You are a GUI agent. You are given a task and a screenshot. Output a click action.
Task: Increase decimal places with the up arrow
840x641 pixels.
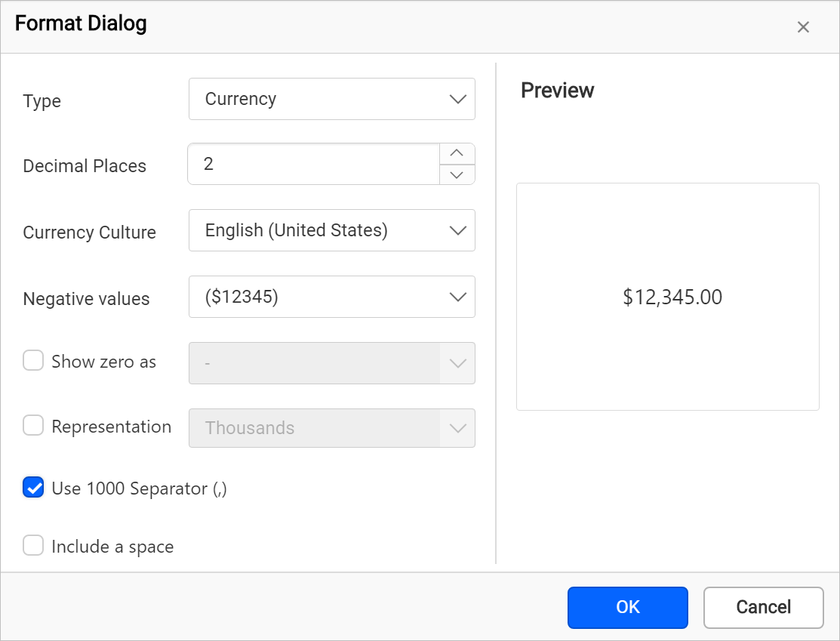coord(457,153)
